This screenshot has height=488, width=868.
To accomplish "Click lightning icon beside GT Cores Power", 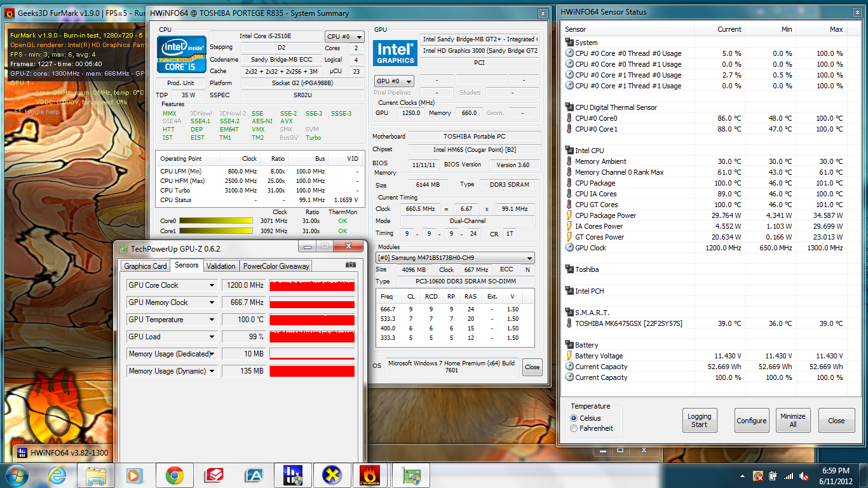I will click(x=569, y=237).
